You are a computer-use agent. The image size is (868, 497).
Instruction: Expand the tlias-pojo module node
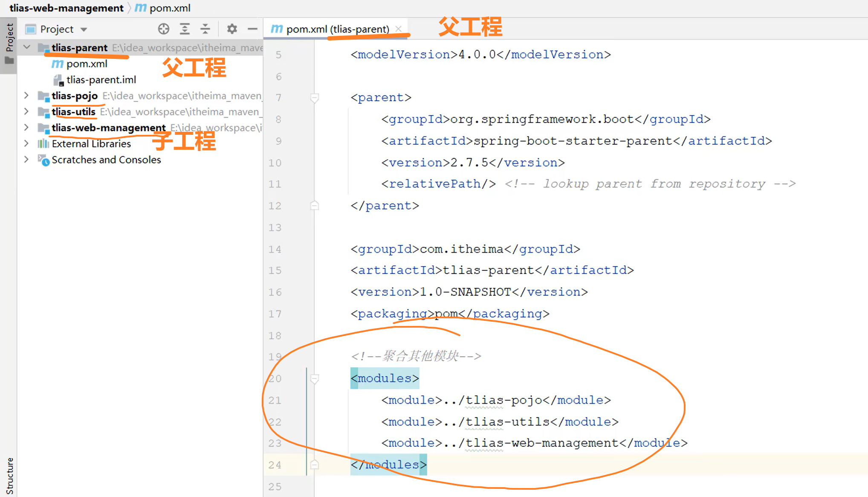pos(26,96)
